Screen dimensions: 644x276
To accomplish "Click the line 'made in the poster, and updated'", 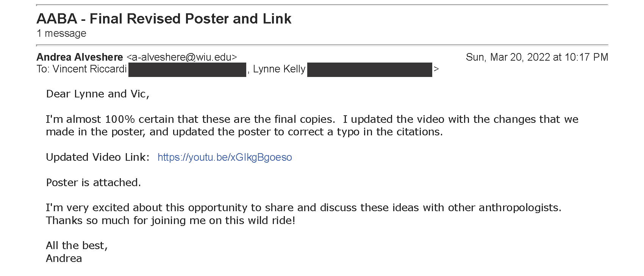I will 244,132.
